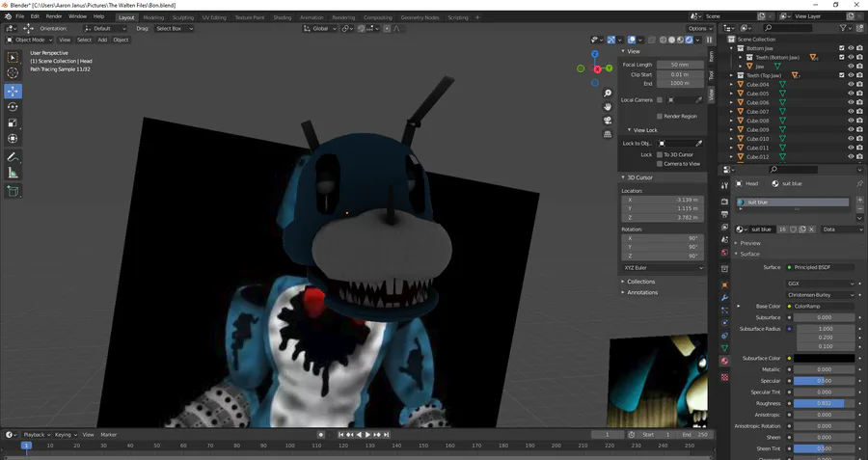868x460 pixels.
Task: Hide Cube.004 with its eye icon
Action: point(851,85)
